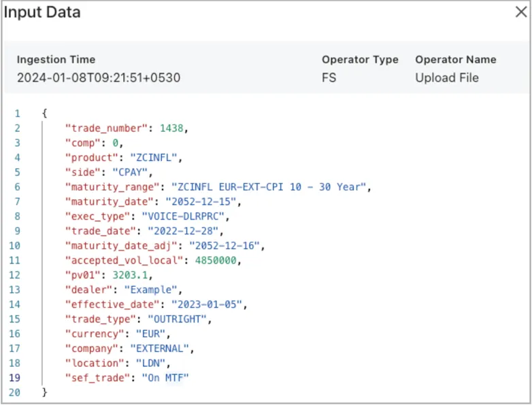532x405 pixels.
Task: Select the maturity date "2052-12-15"
Action: (x=201, y=201)
